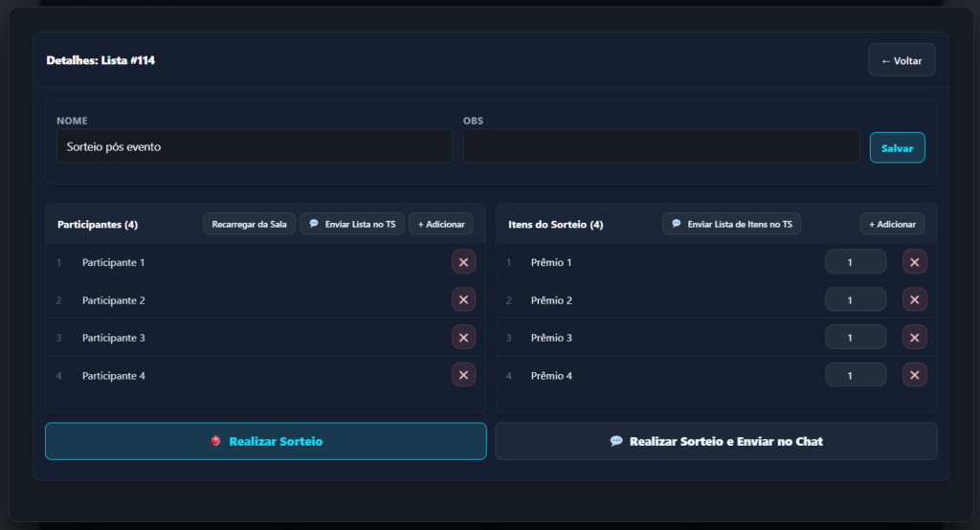Select the Prêmio 2 item text
Screen dimensions: 980x530
pos(551,300)
